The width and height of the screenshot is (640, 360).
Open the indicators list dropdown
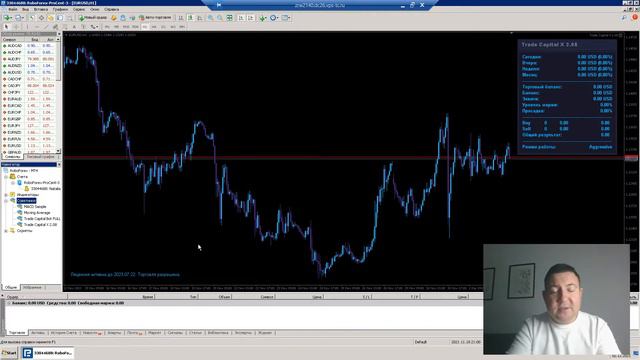pyautogui.click(x=263, y=18)
